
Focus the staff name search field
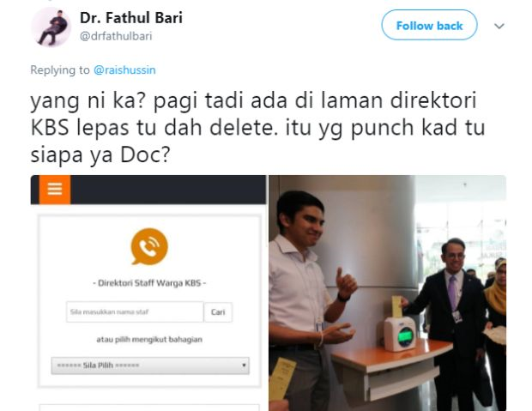(135, 312)
